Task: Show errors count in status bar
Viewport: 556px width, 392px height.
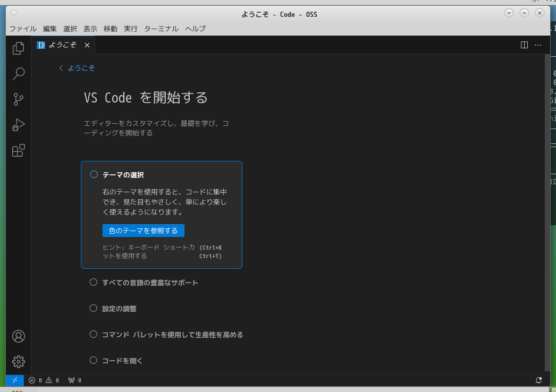Action: (36, 380)
